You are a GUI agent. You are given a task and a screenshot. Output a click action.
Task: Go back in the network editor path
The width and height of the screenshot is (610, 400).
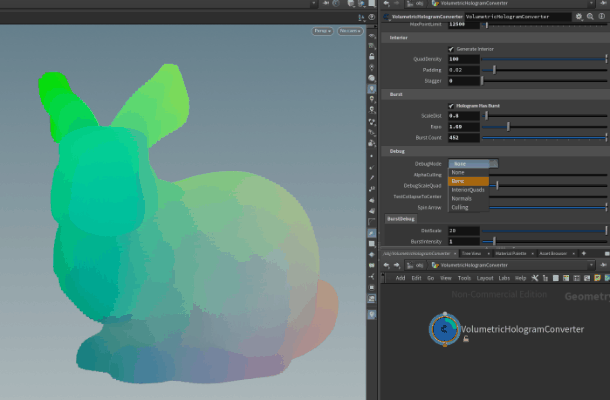pos(387,265)
